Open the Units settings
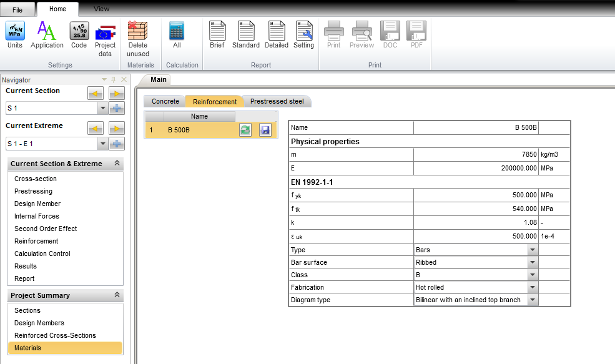The width and height of the screenshot is (615, 364). [x=14, y=36]
